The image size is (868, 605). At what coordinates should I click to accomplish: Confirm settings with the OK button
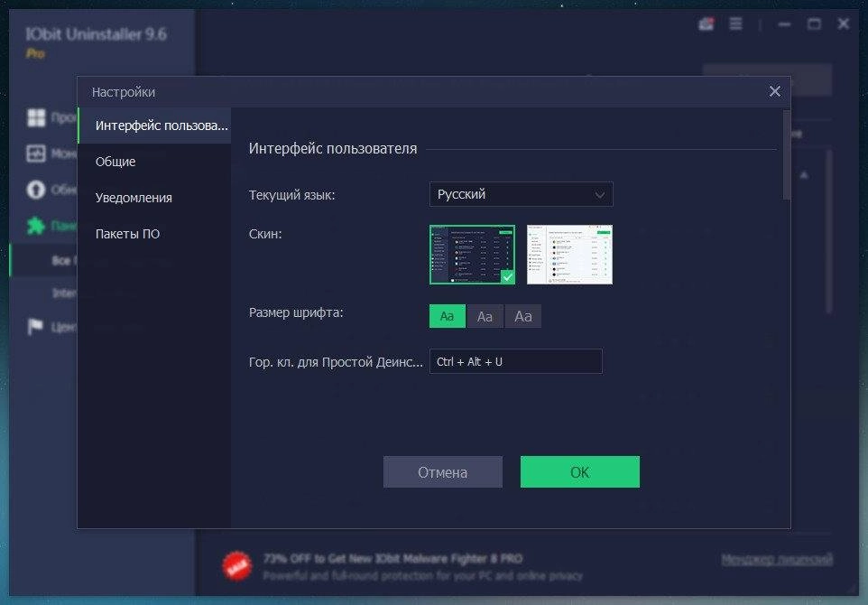tap(580, 472)
